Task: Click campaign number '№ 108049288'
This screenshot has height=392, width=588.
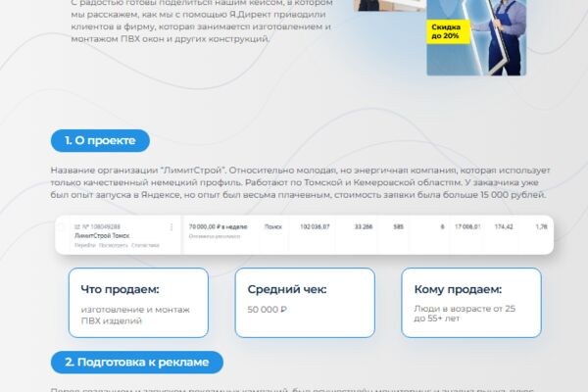Action: click(101, 227)
